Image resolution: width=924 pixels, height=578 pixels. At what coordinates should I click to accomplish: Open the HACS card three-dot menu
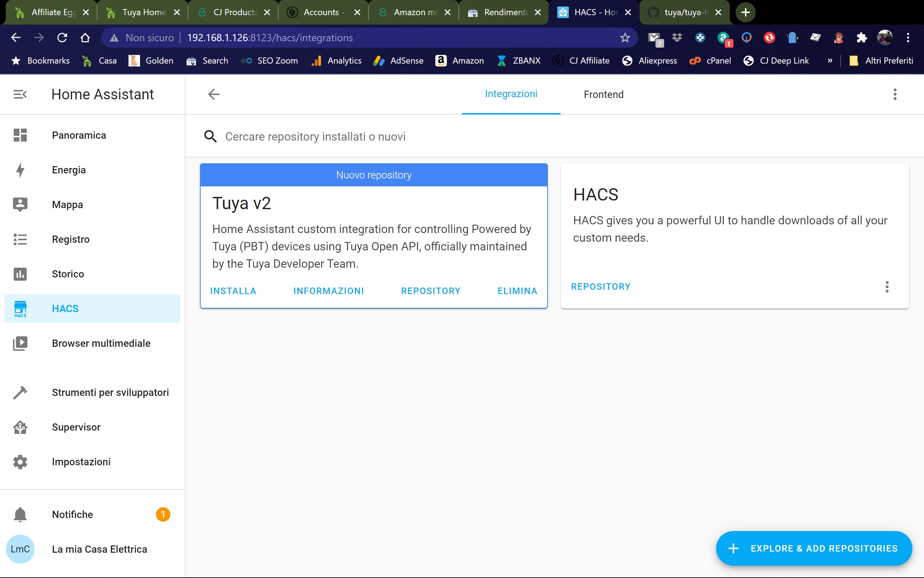coord(887,287)
